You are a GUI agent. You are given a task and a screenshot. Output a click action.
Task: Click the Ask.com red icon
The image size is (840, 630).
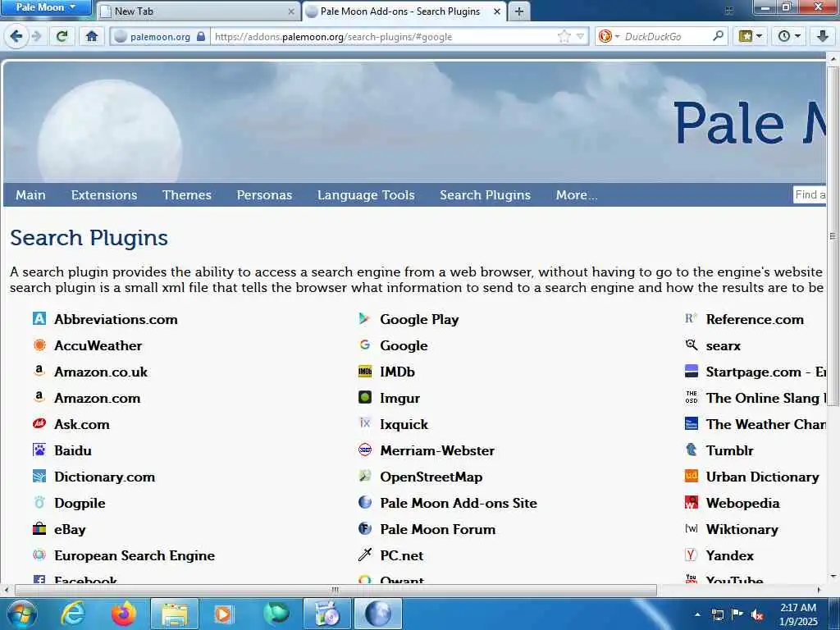39,423
